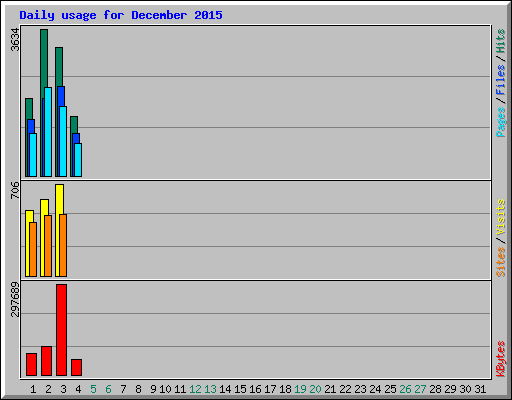
Task: Click the green weekend day label 27
Action: coord(420,389)
